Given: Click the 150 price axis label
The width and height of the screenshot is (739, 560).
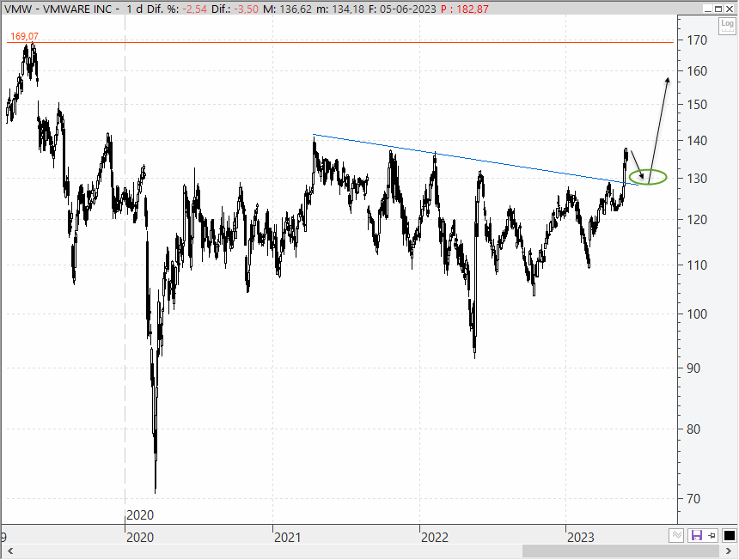Looking at the screenshot, I should 697,105.
